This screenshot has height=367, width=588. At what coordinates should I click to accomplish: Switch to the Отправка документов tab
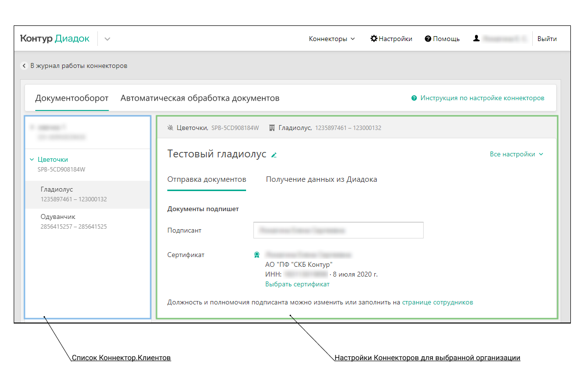(206, 179)
